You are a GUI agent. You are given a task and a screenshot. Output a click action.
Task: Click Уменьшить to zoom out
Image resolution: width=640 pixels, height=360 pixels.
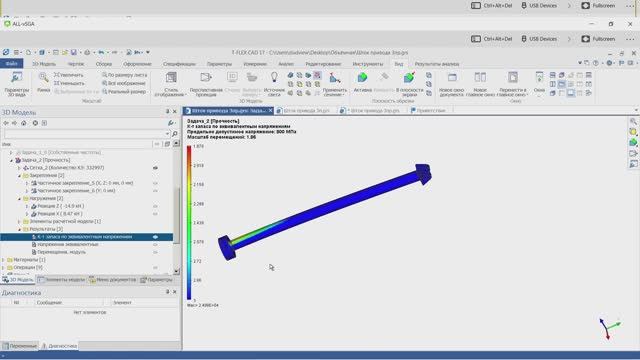[69, 83]
